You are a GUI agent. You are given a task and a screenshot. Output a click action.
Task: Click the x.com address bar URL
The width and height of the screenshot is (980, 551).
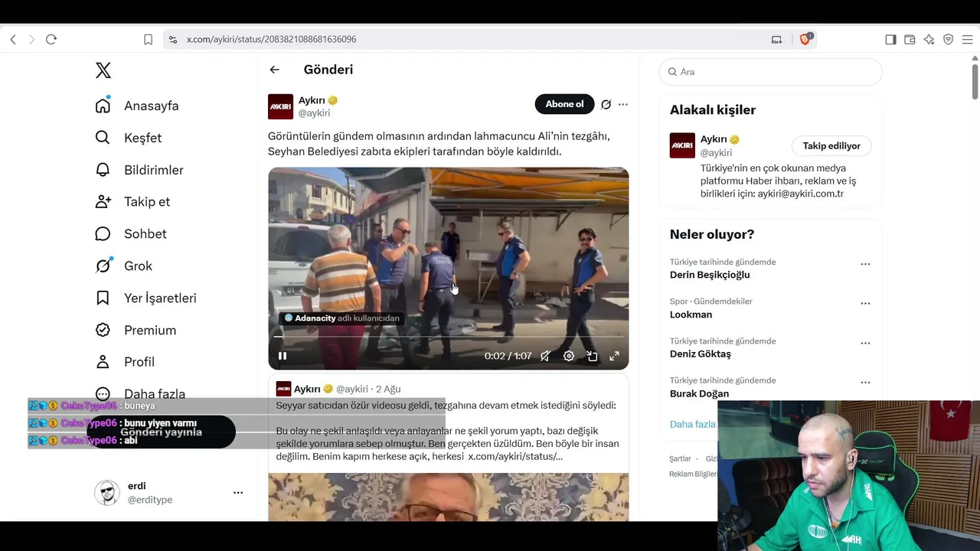[271, 39]
